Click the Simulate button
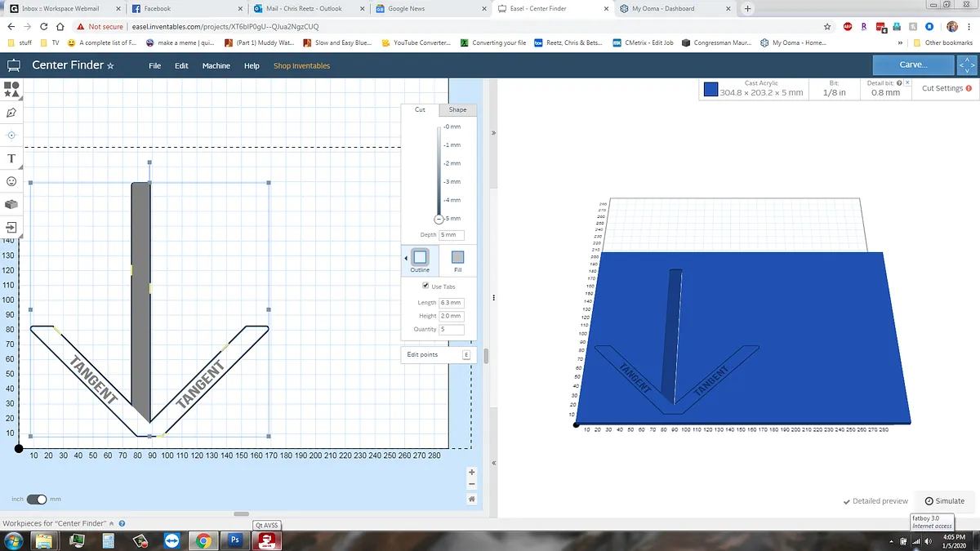 (x=944, y=501)
